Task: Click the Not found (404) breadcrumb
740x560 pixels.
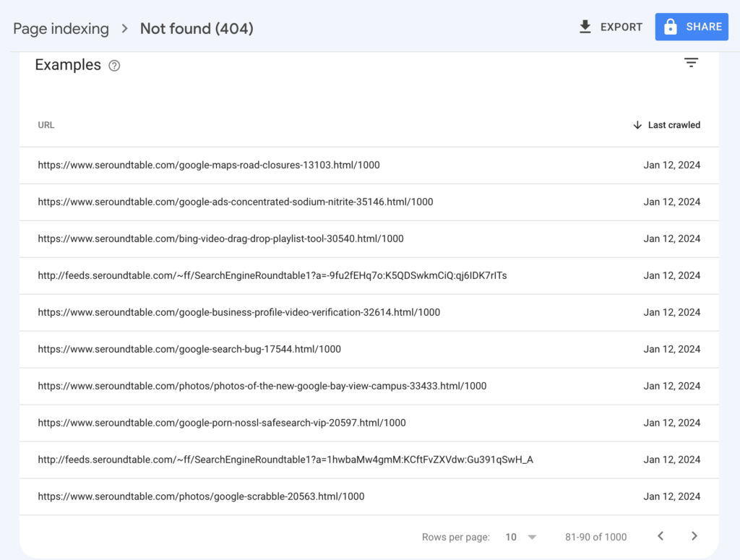Action: pos(197,29)
